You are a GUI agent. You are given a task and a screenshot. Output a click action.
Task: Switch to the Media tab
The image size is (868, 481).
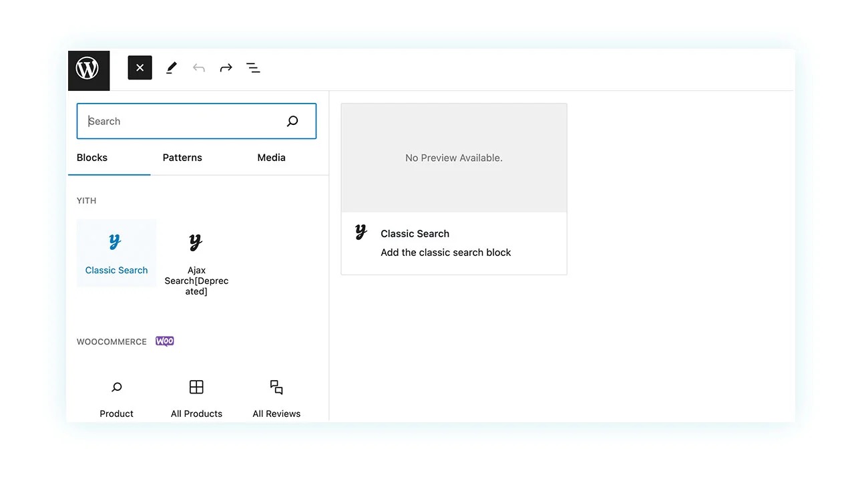[271, 158]
